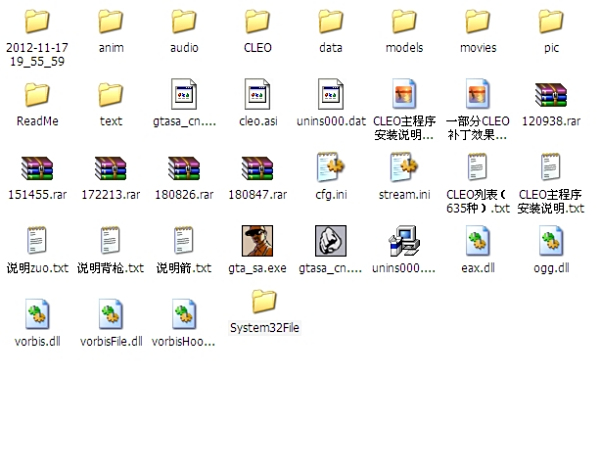This screenshot has width=600, height=472.
Task: Click the "audio" folder name
Action: click(x=184, y=48)
